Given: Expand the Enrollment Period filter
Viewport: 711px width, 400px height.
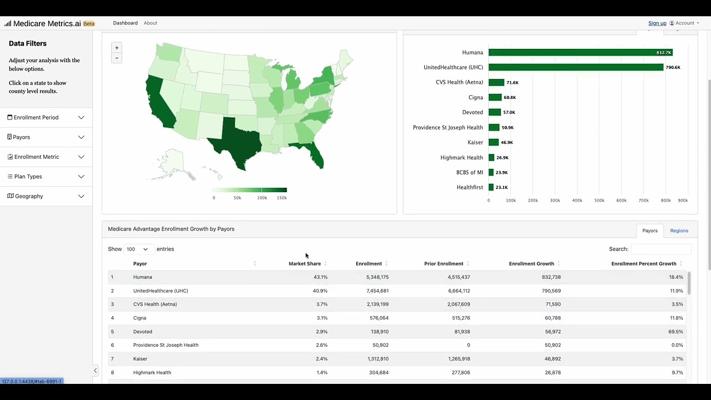Looking at the screenshot, I should coord(46,118).
